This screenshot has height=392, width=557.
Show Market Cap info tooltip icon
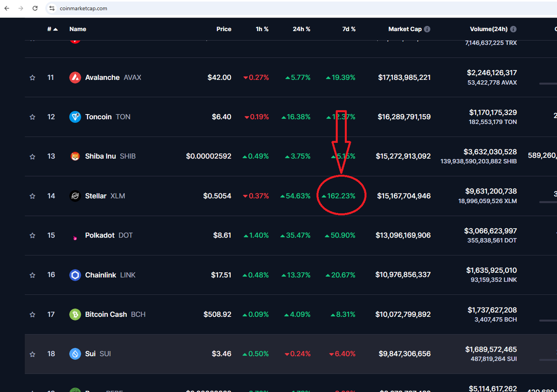click(x=427, y=29)
